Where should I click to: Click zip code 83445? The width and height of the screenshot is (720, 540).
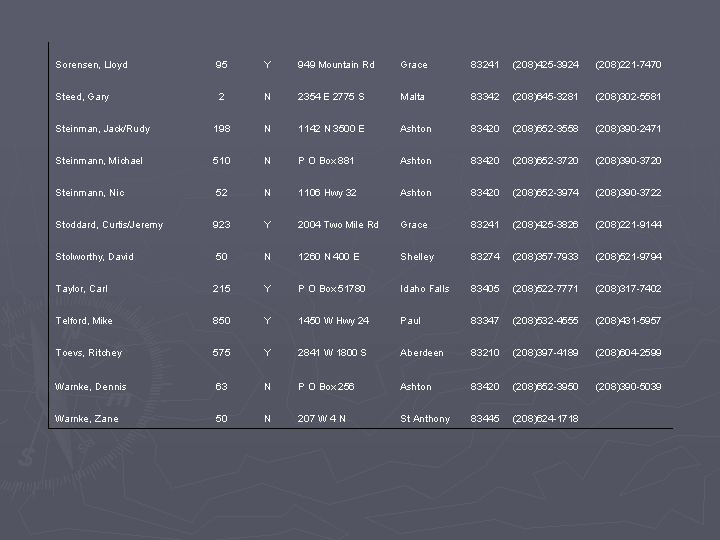[484, 419]
